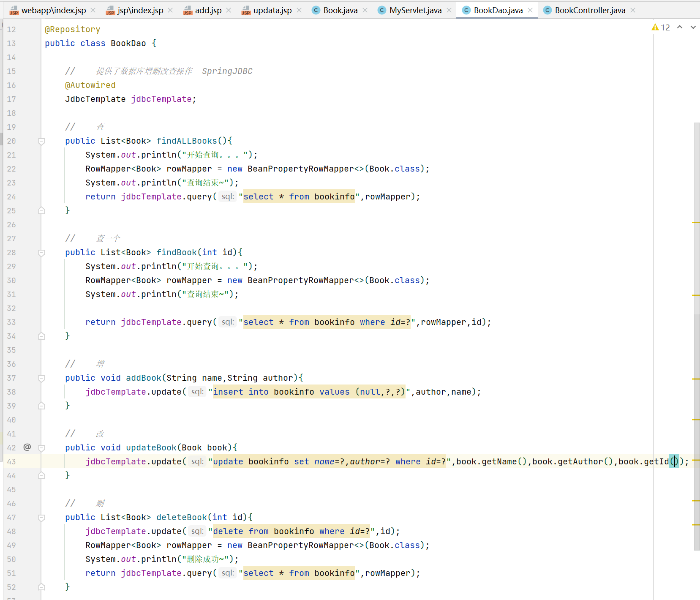
Task: Close the BookDao.java tab
Action: coord(530,10)
